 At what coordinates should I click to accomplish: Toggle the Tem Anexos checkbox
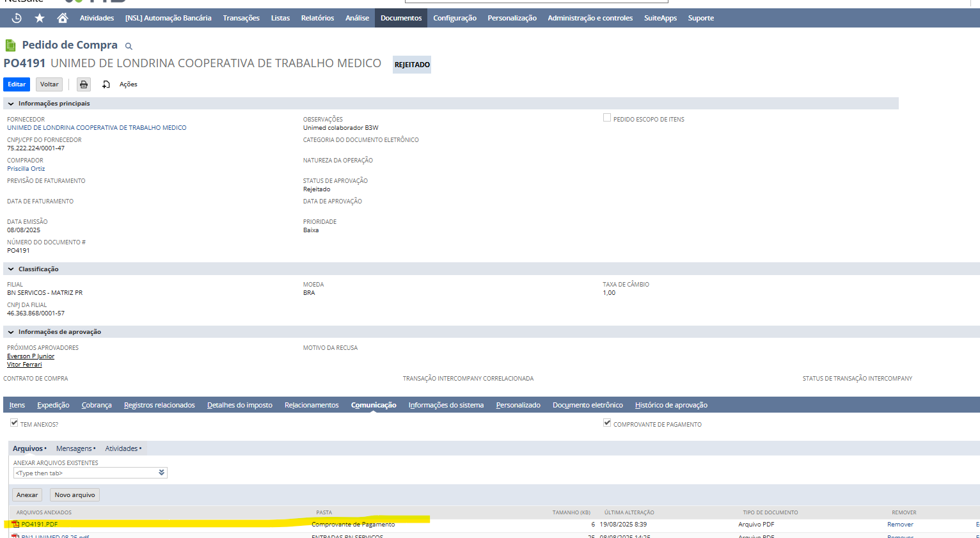(14, 423)
